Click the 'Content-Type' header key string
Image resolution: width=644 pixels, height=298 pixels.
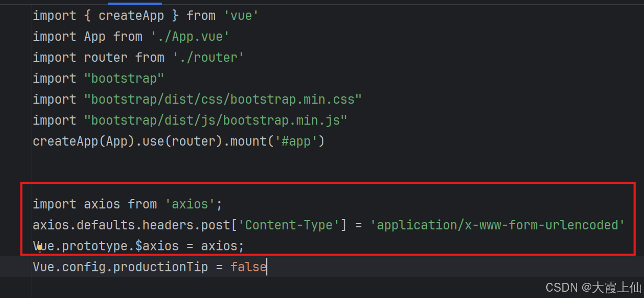click(x=289, y=225)
